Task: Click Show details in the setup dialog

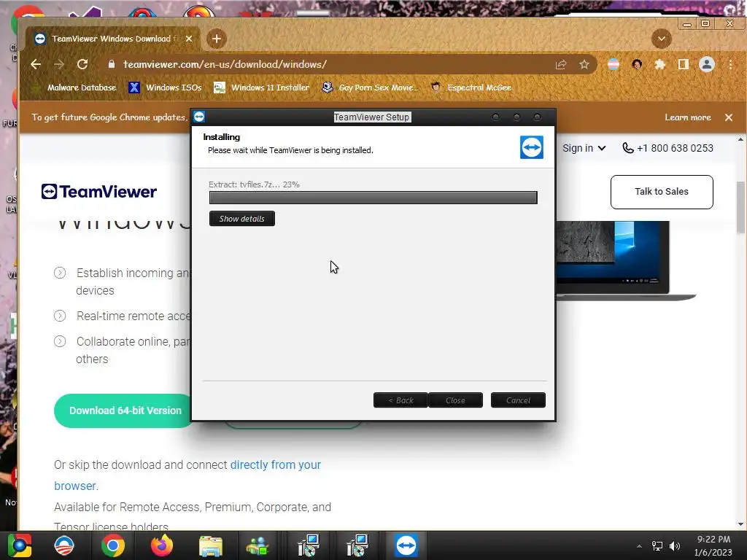Action: pos(242,219)
